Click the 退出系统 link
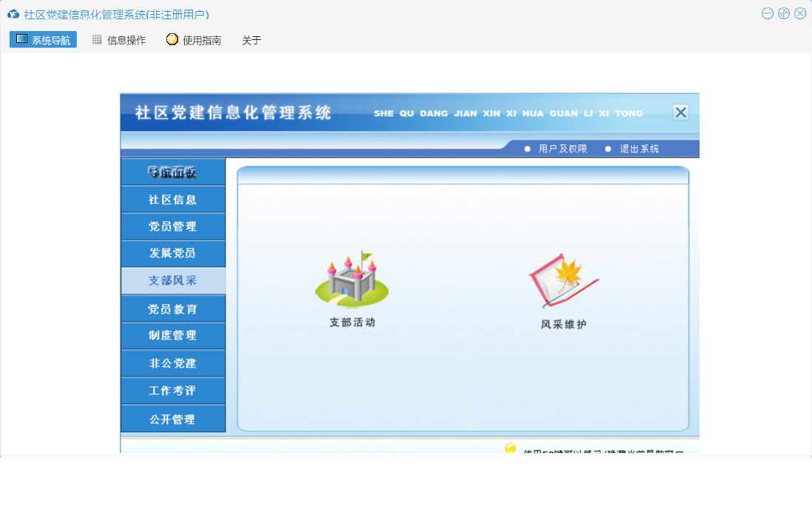Image resolution: width=812 pixels, height=532 pixels. click(x=639, y=149)
